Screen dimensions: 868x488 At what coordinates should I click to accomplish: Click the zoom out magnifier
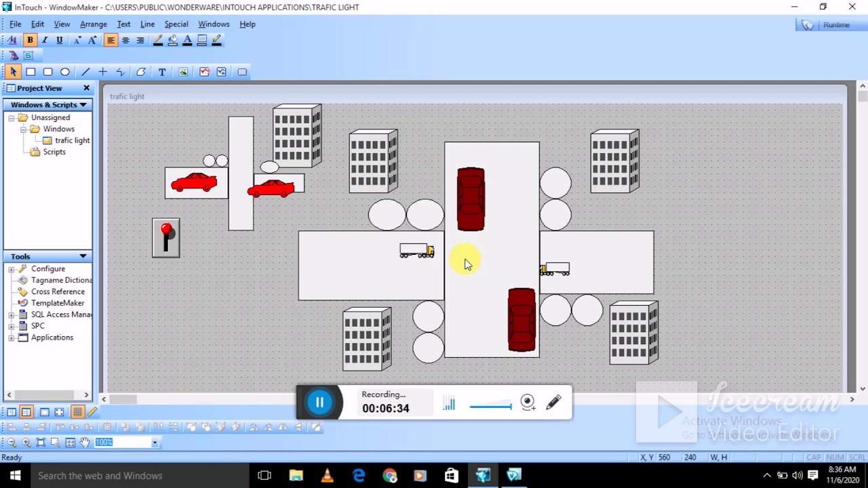(x=12, y=443)
